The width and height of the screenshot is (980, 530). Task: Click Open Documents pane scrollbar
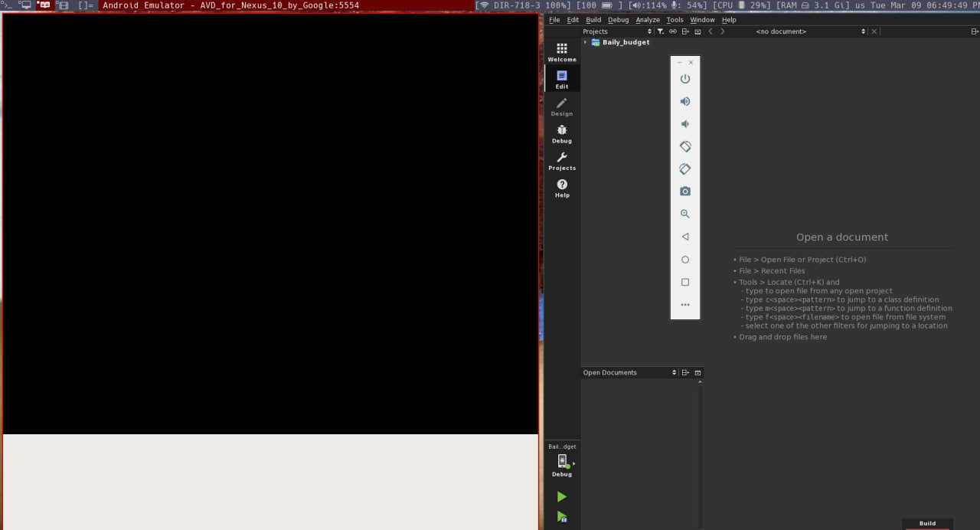pos(700,455)
